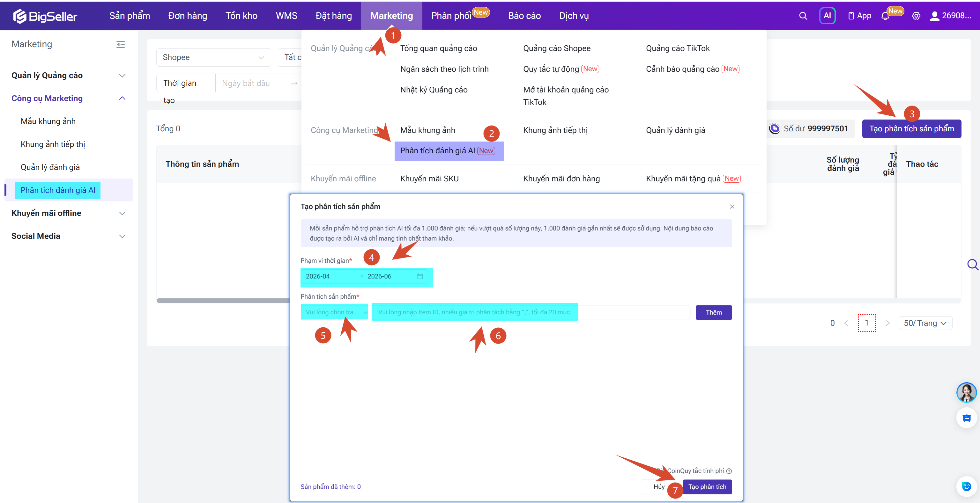This screenshot has width=980, height=503.
Task: Open the user account 26908 menu
Action: (x=950, y=16)
